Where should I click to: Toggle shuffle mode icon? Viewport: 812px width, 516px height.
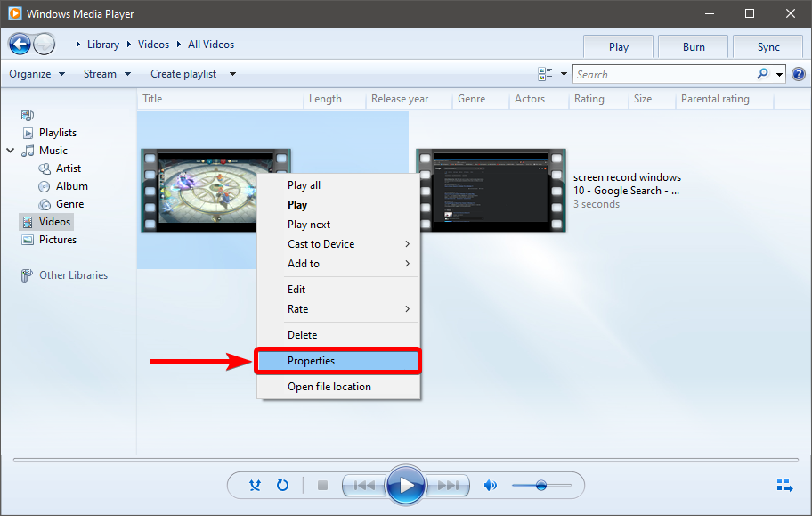point(256,486)
